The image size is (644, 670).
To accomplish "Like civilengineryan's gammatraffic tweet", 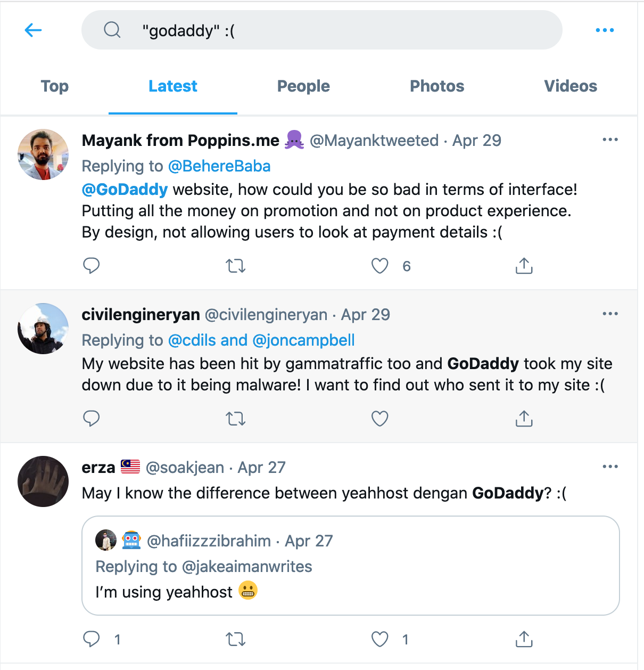I will [379, 419].
